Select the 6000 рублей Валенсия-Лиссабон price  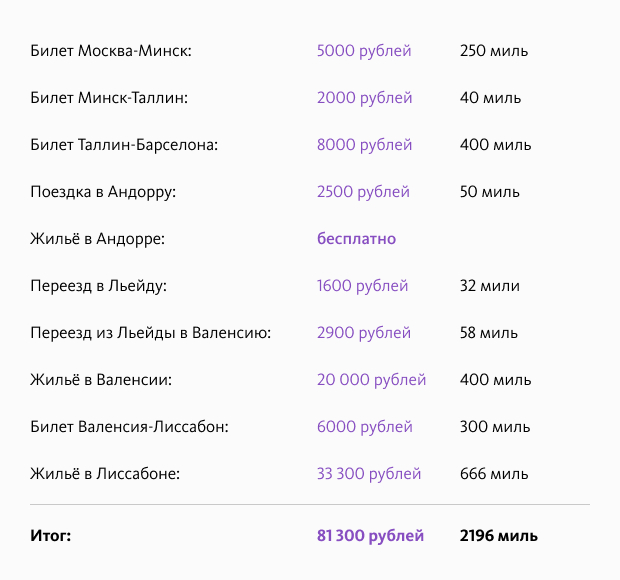[x=364, y=427]
